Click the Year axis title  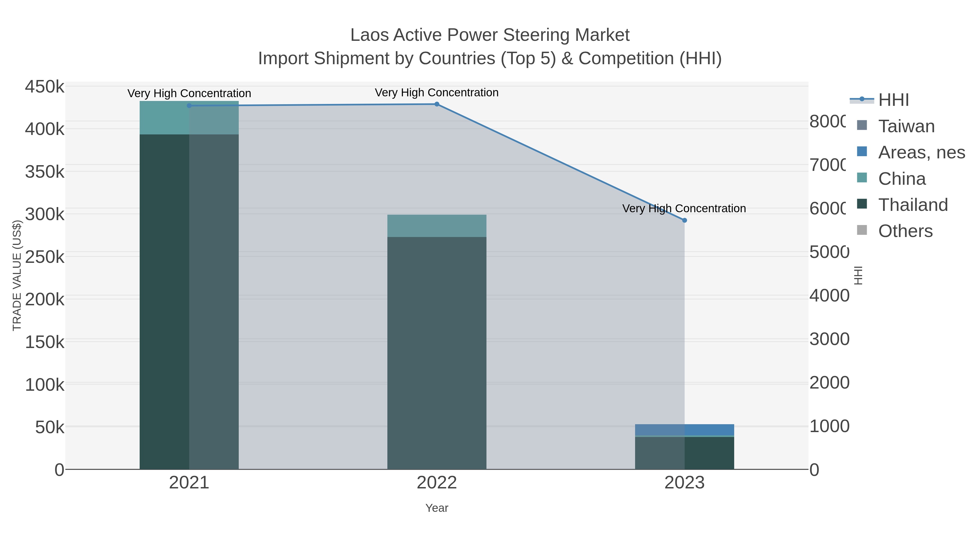437,508
